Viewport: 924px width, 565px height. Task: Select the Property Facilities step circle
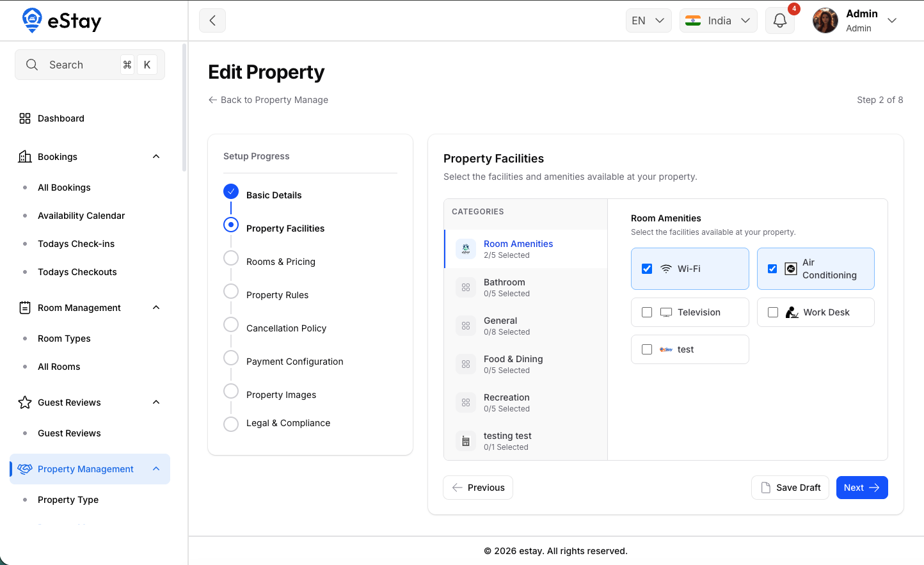pyautogui.click(x=231, y=225)
